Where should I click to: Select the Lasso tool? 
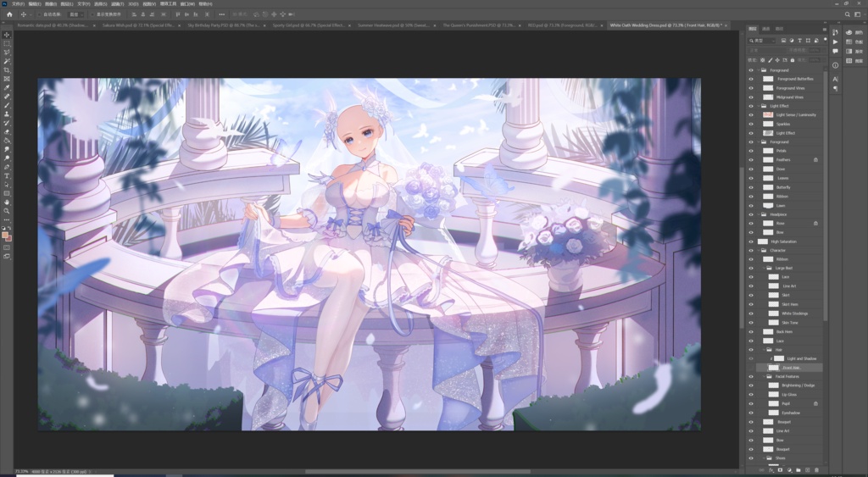(x=7, y=53)
